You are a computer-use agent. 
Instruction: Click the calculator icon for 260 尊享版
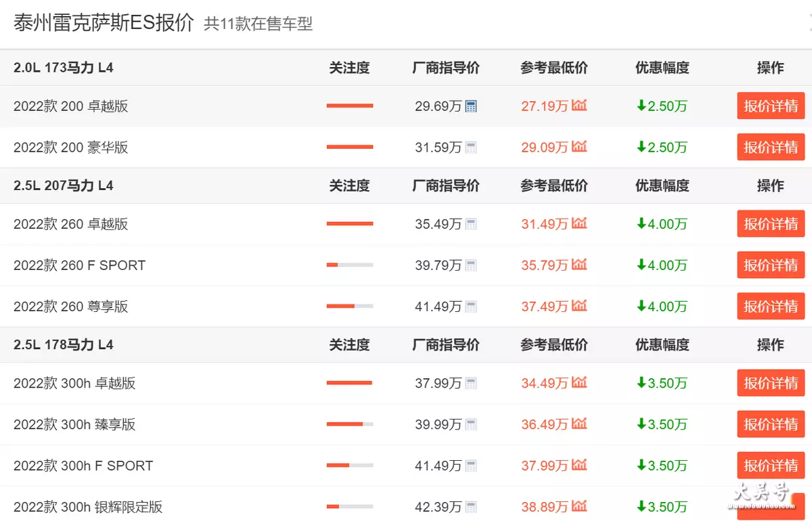click(471, 307)
